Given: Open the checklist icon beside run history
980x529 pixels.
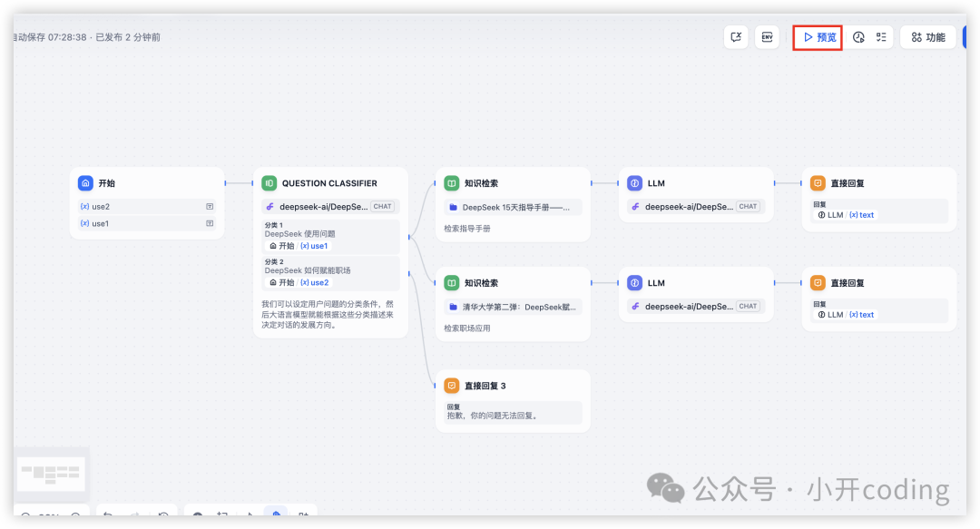Looking at the screenshot, I should coord(881,37).
